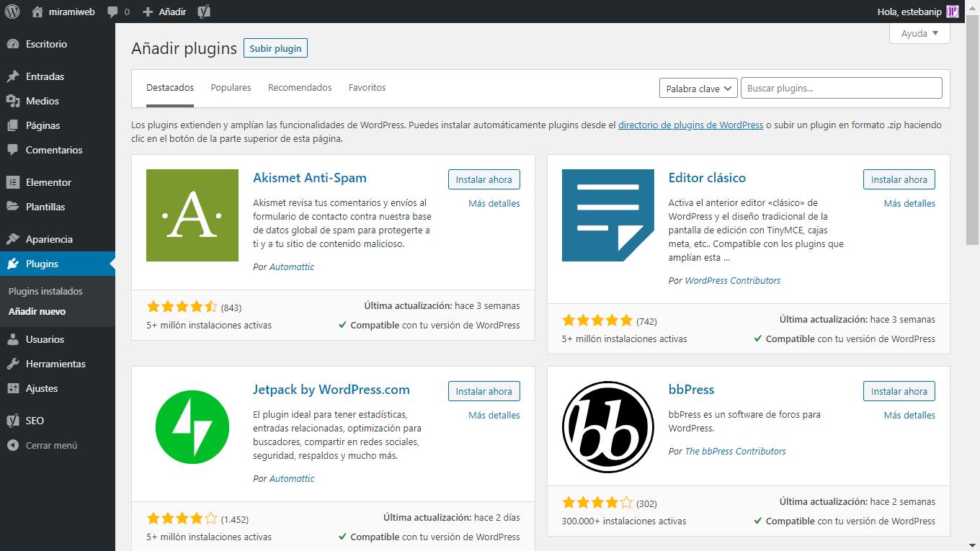This screenshot has width=980, height=551.
Task: Click the Elementor sidebar icon
Action: 12,182
